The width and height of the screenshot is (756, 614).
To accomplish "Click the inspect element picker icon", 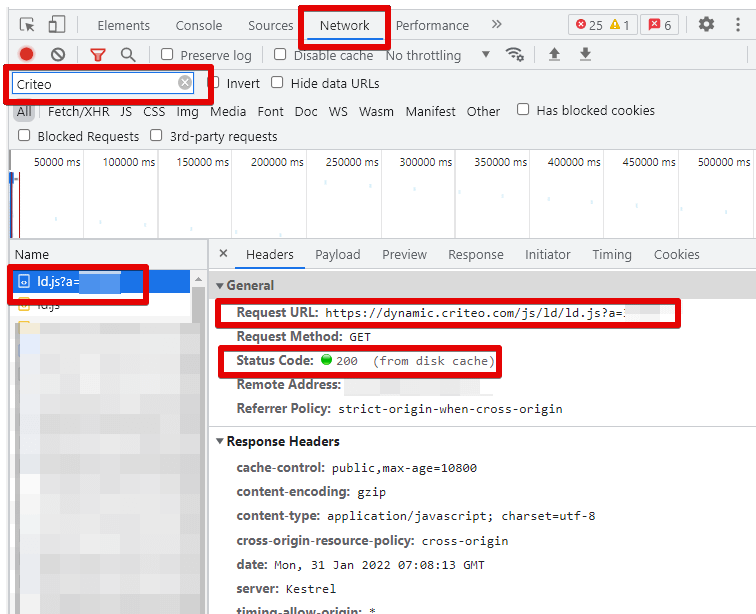I will tap(27, 25).
